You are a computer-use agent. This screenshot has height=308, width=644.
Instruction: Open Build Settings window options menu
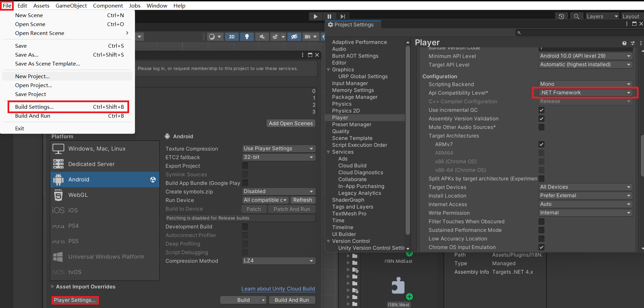302,55
